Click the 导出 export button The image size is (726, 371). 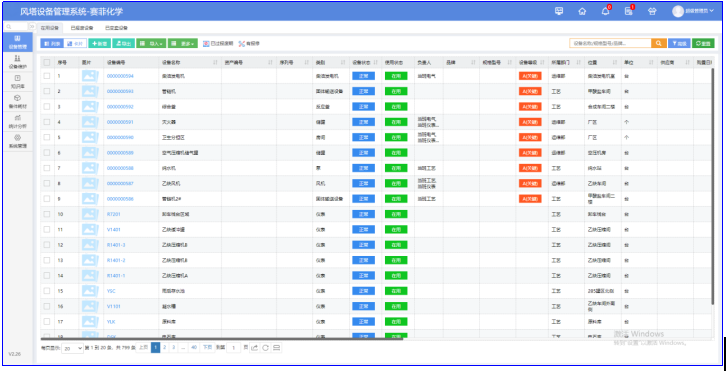point(124,43)
